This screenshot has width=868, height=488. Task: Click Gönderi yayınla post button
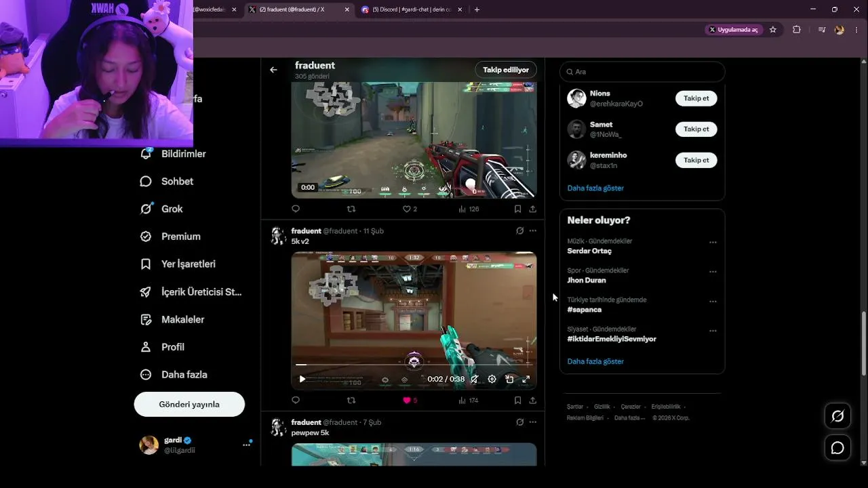(x=189, y=405)
